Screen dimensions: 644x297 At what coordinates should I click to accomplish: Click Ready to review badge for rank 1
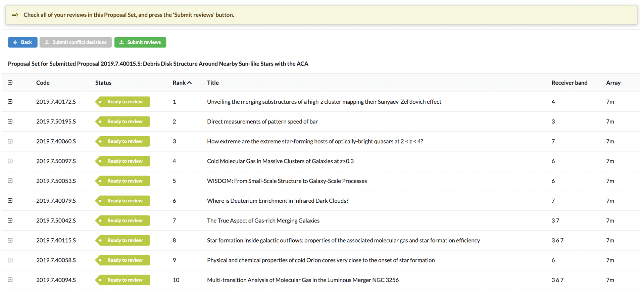click(123, 102)
